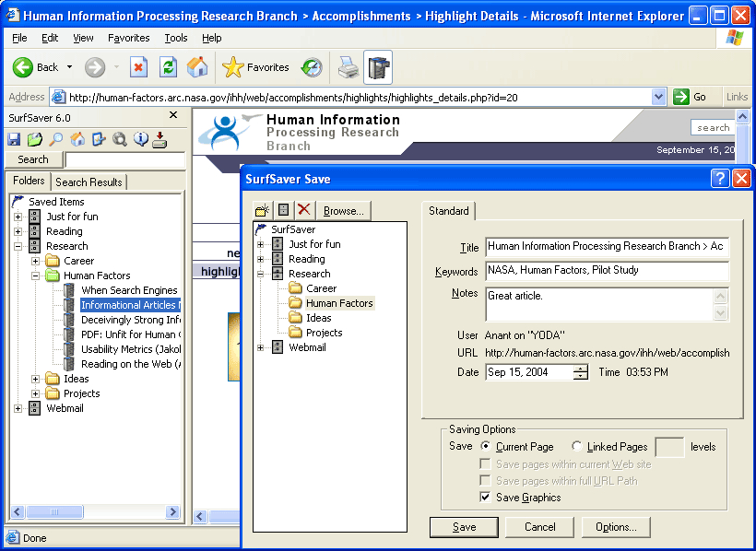Click the question mark help button of SurfSaver Save
Viewport: 756px width, 551px height.
(x=720, y=179)
